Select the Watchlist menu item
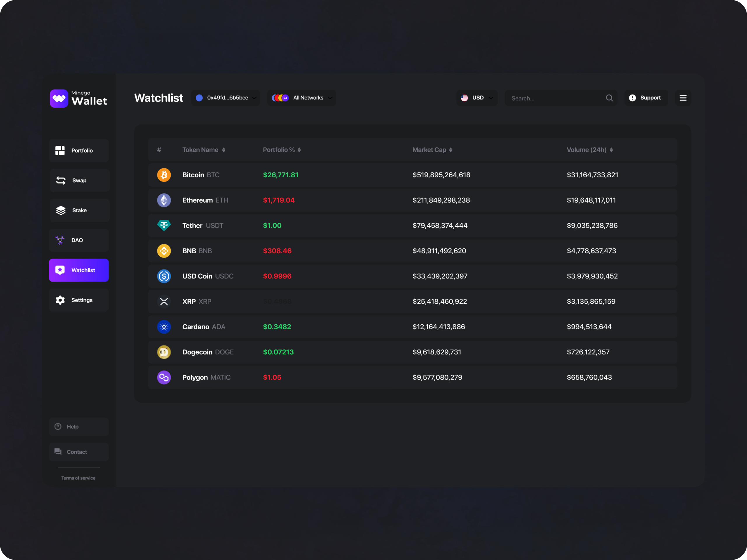 (79, 270)
